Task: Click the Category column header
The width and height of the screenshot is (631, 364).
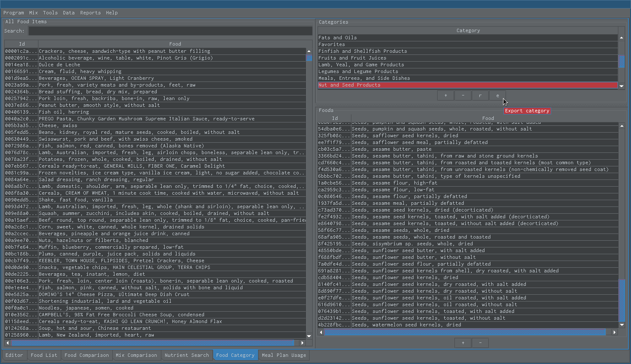Action: point(468,30)
